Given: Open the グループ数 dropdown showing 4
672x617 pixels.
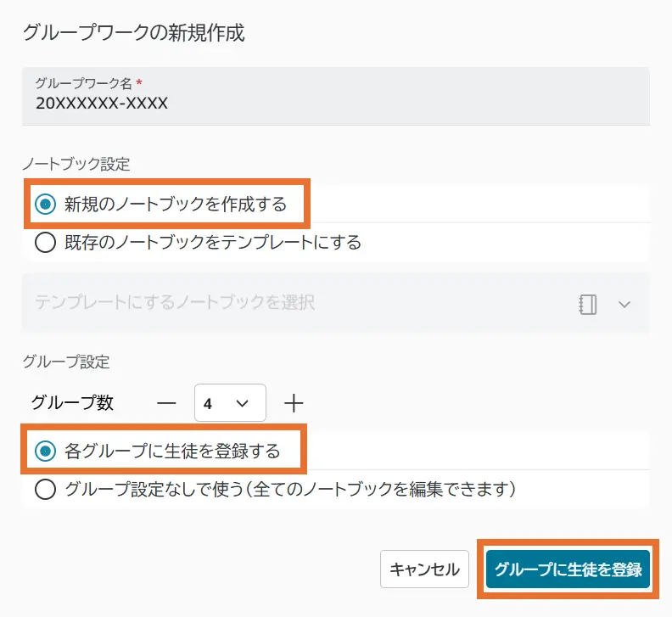Looking at the screenshot, I should tap(230, 403).
